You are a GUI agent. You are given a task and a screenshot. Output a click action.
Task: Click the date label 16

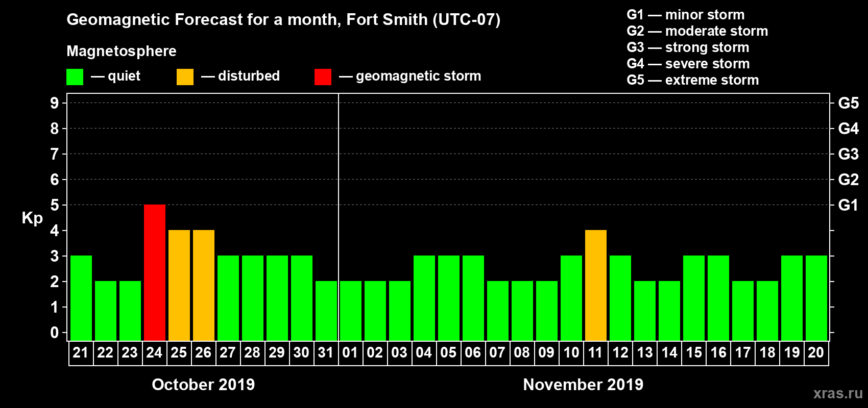(718, 352)
